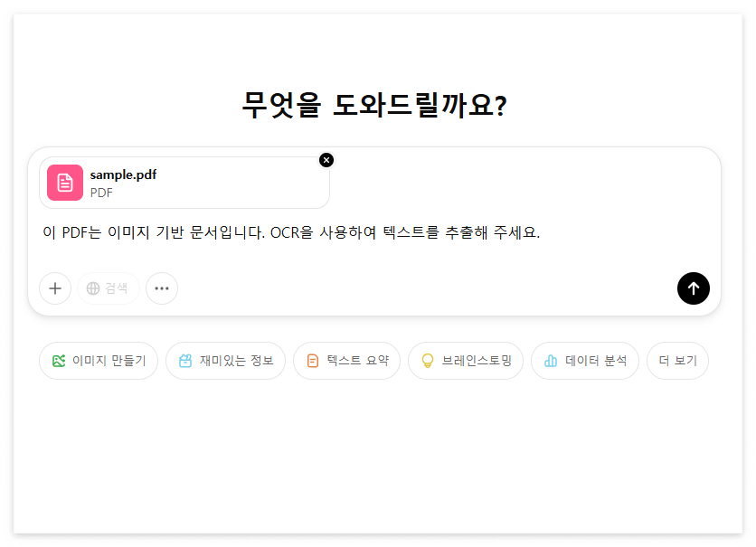Enable the 검색 search mode
The width and height of the screenshot is (756, 547).
click(x=108, y=288)
